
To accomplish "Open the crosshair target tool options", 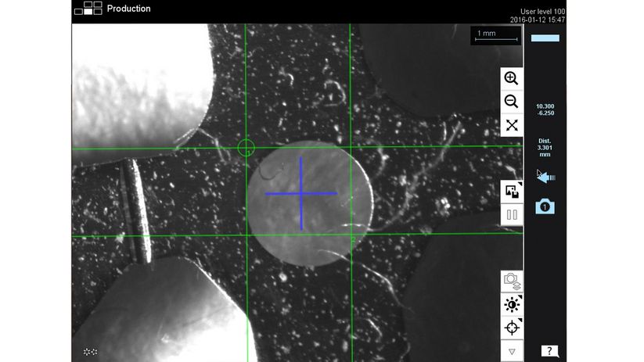I will [x=512, y=328].
